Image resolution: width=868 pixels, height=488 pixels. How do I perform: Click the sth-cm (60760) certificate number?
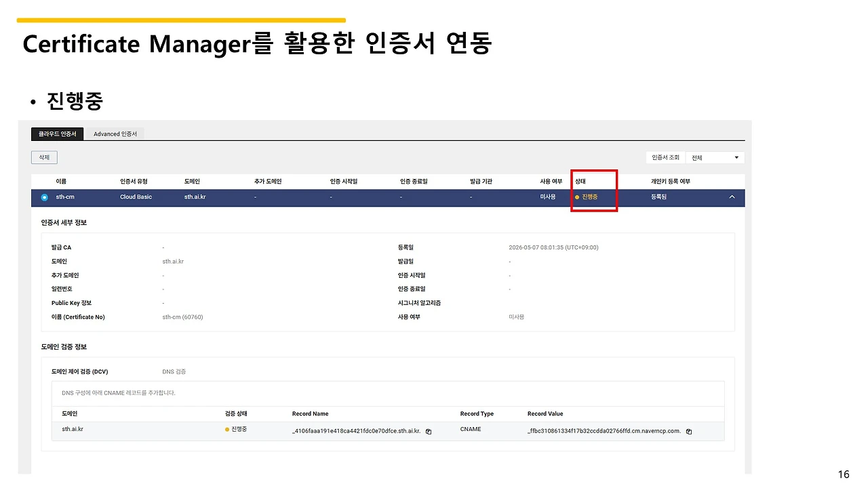[x=182, y=317]
